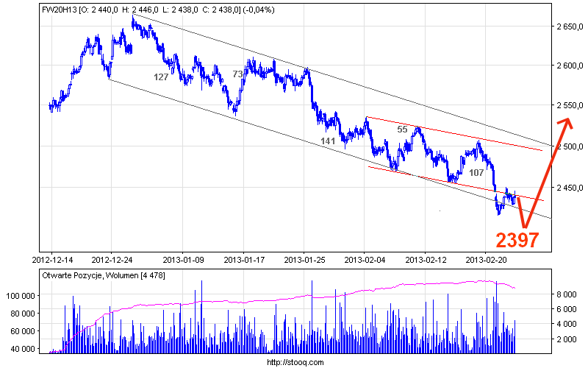This screenshot has width=588, height=368.
Task: Click the 2 600,0 price axis label
Action: coord(570,66)
